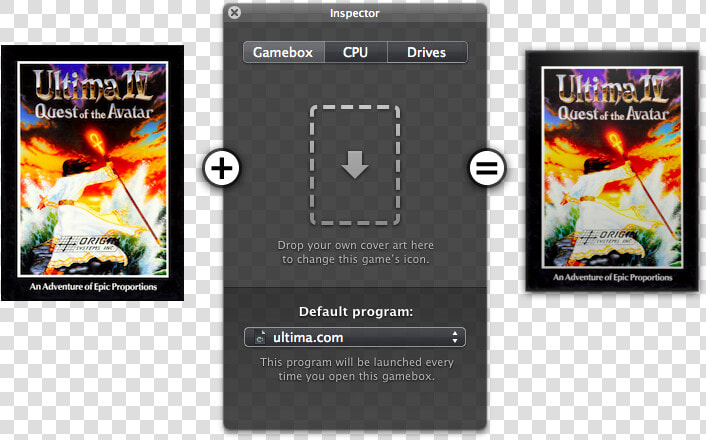Click the equals circle icon

(487, 168)
